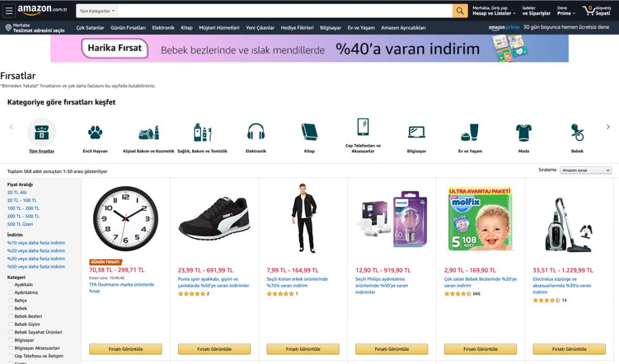Click Fırsatı Görüntüle under Puma shoe

click(x=214, y=349)
